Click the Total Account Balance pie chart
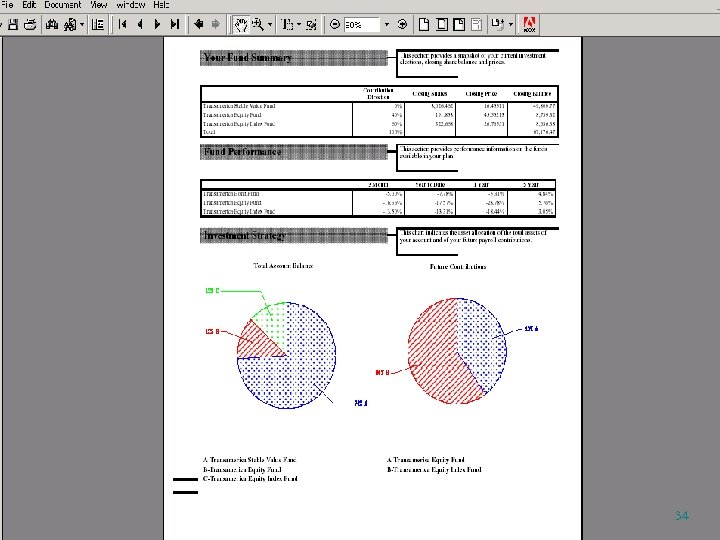This screenshot has width=720, height=540. [286, 355]
